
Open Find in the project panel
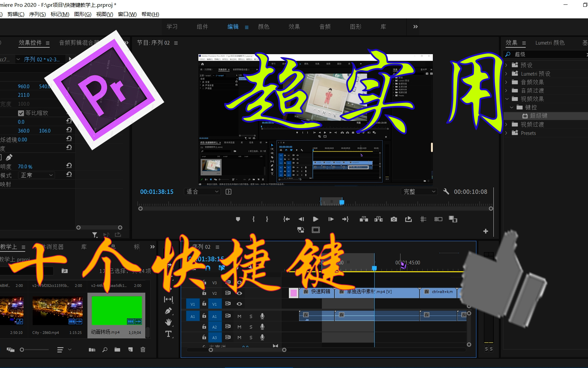(105, 350)
